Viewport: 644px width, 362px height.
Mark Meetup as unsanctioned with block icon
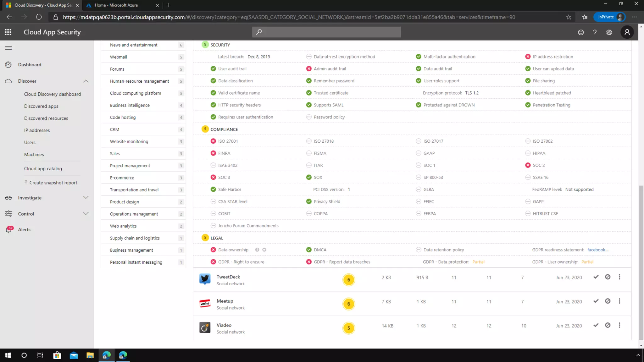(608, 301)
